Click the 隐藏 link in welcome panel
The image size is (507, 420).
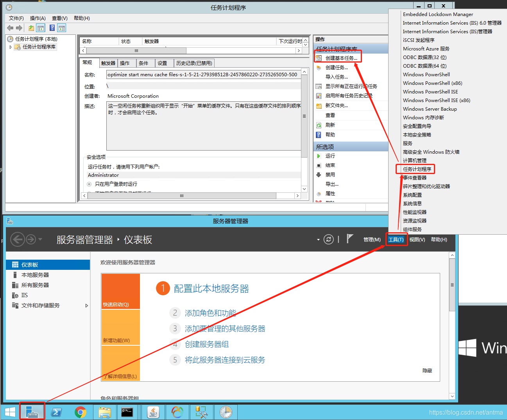[x=427, y=370]
